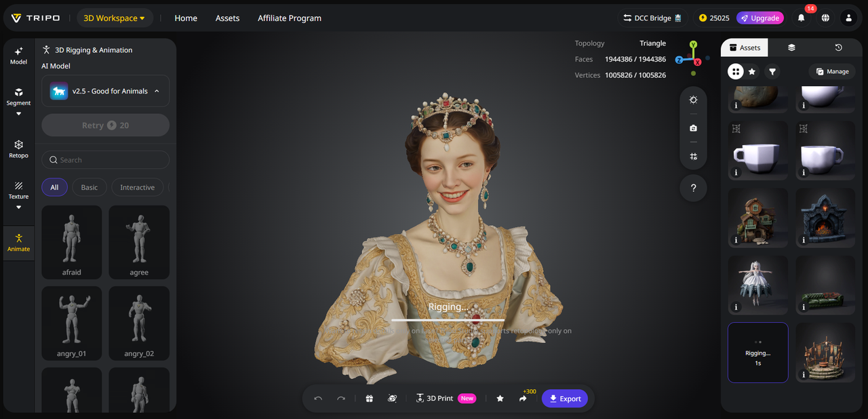Open the Texture tool

tap(18, 190)
